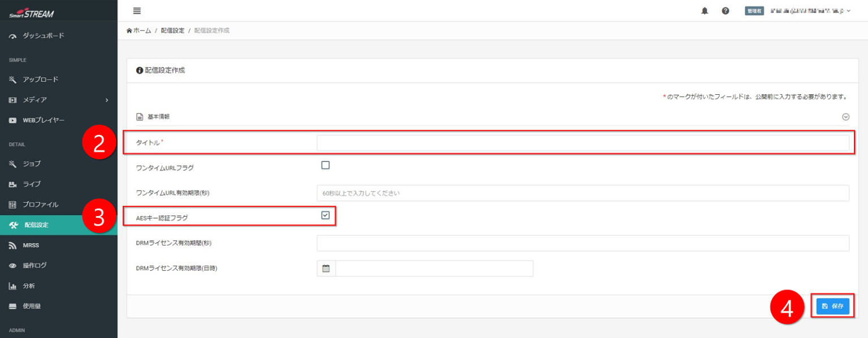This screenshot has width=868, height=338.
Task: Enable the ワンタイムURLフラグ checkbox
Action: click(325, 165)
